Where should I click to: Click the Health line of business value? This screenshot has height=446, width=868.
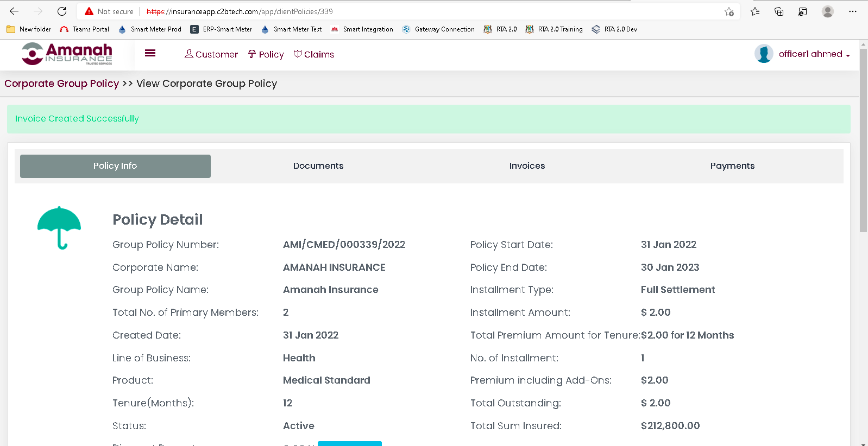pos(299,358)
